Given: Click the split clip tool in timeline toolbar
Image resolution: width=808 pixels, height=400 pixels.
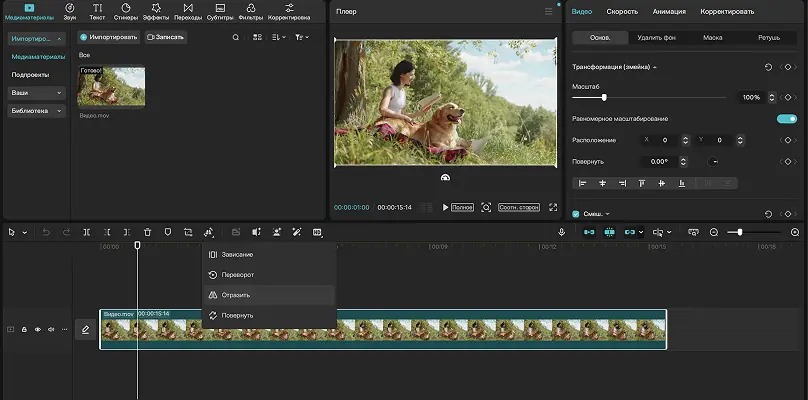Looking at the screenshot, I should pyautogui.click(x=87, y=232).
